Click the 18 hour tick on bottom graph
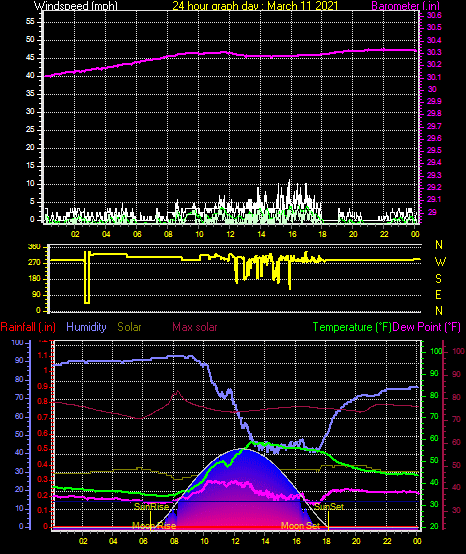 [x=325, y=541]
